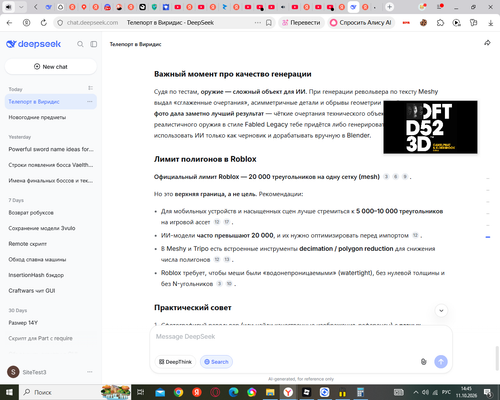
Task: Open the Скрипт для Part с require chat
Action: click(x=40, y=338)
